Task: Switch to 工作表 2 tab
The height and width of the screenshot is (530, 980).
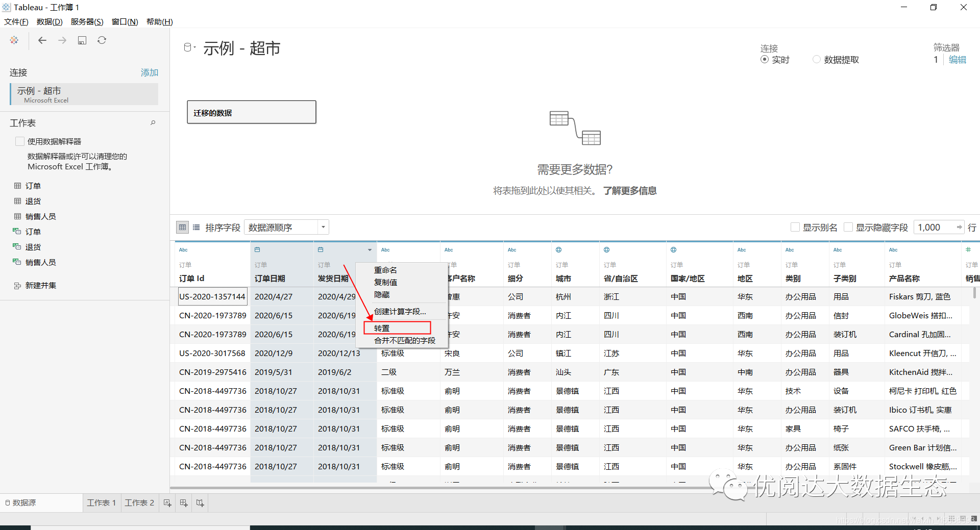Action: pyautogui.click(x=139, y=503)
